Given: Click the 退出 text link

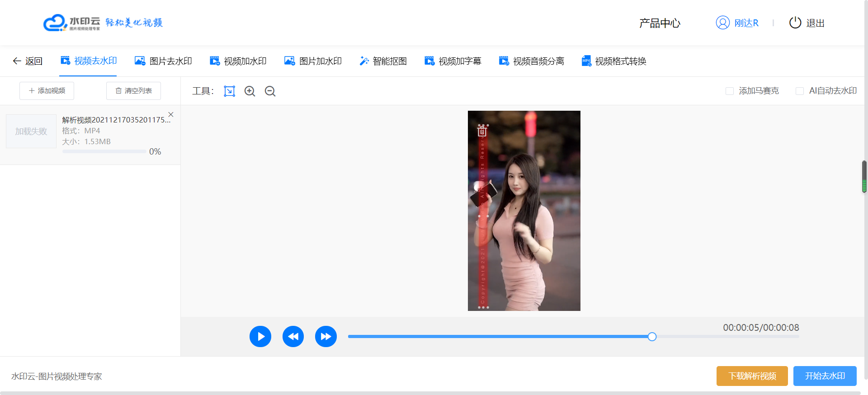Looking at the screenshot, I should pyautogui.click(x=816, y=23).
